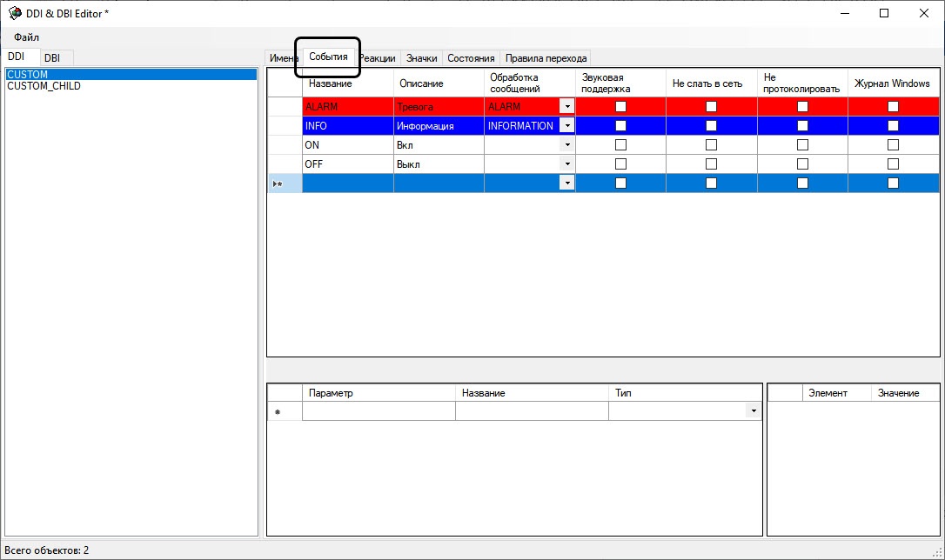This screenshot has height=560, width=945.
Task: Toggle Журнал Windows checkbox for ON row
Action: coord(893,145)
